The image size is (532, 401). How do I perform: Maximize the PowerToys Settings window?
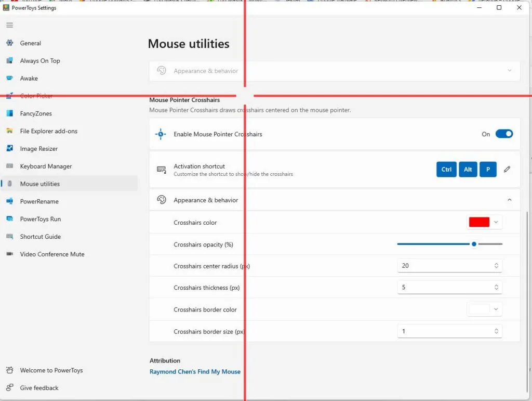[499, 7]
